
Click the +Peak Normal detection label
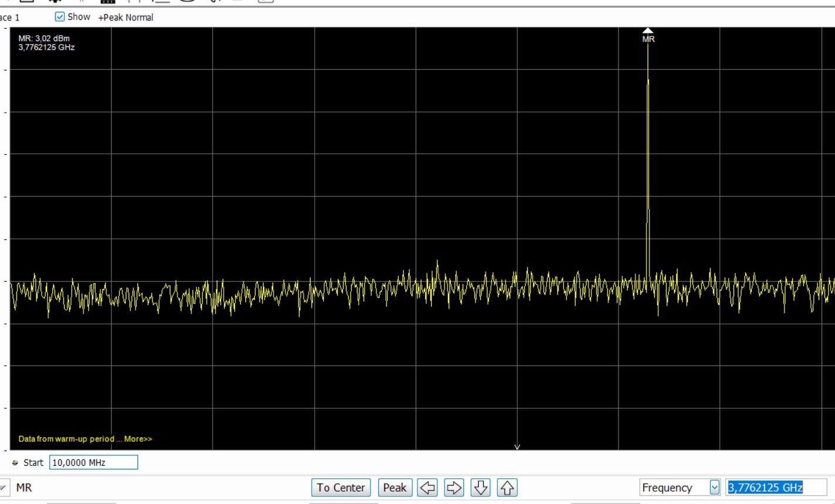126,18
